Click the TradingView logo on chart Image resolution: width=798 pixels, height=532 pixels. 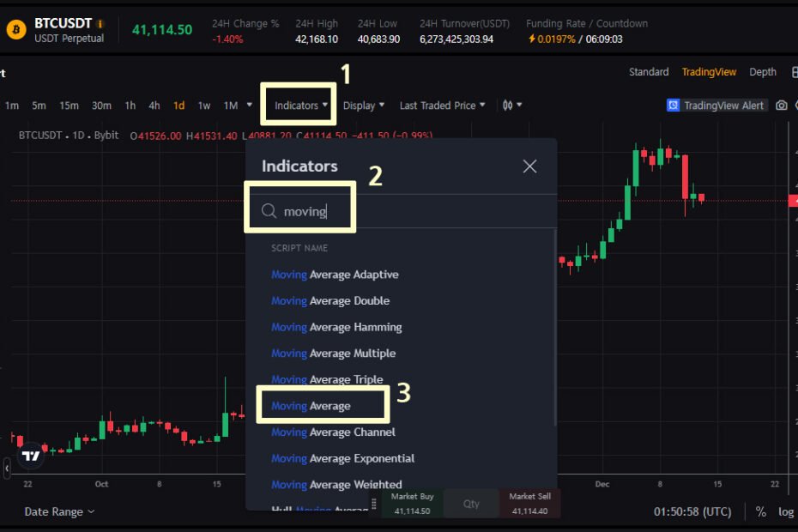coord(31,456)
